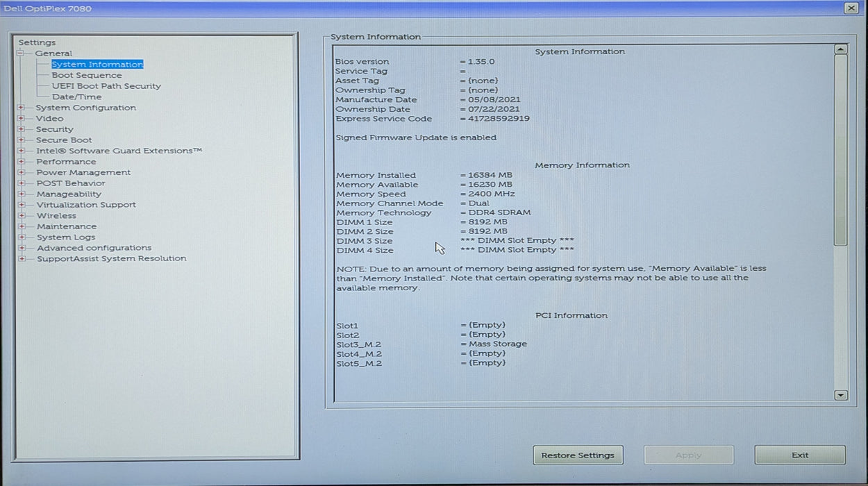Click Memory Speed value 2400 MHz
This screenshot has width=868, height=486.
click(x=491, y=194)
